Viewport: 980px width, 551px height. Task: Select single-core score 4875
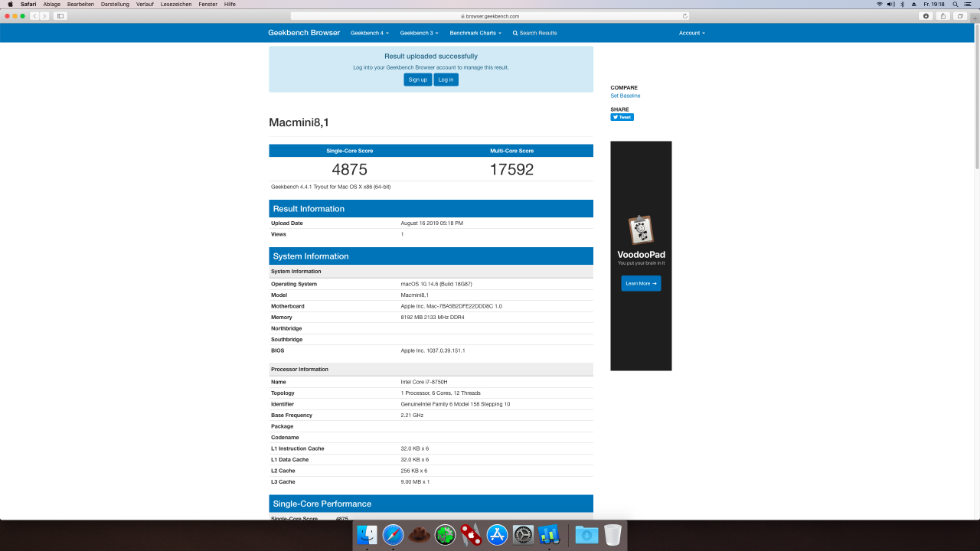click(350, 169)
